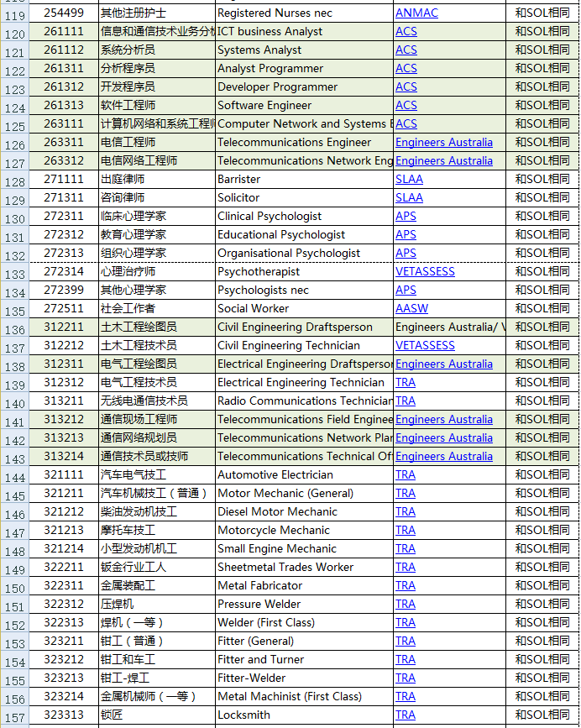Select the cell reading 钳工和车工
This screenshot has width=581, height=728.
(157, 659)
